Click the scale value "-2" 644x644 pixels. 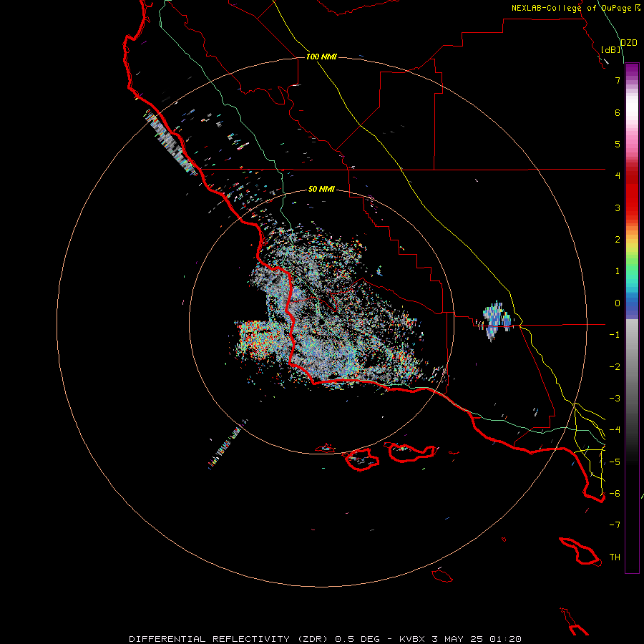click(615, 367)
